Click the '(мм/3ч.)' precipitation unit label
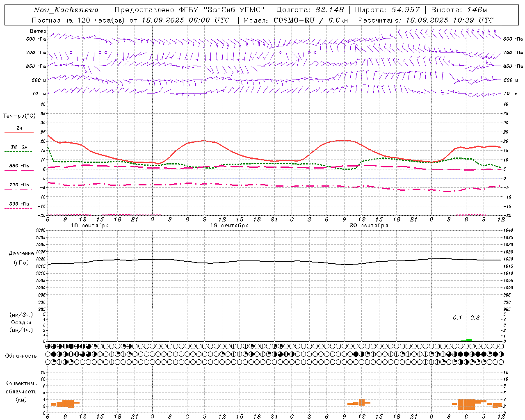This screenshot has width=525, height=420. tap(21, 315)
